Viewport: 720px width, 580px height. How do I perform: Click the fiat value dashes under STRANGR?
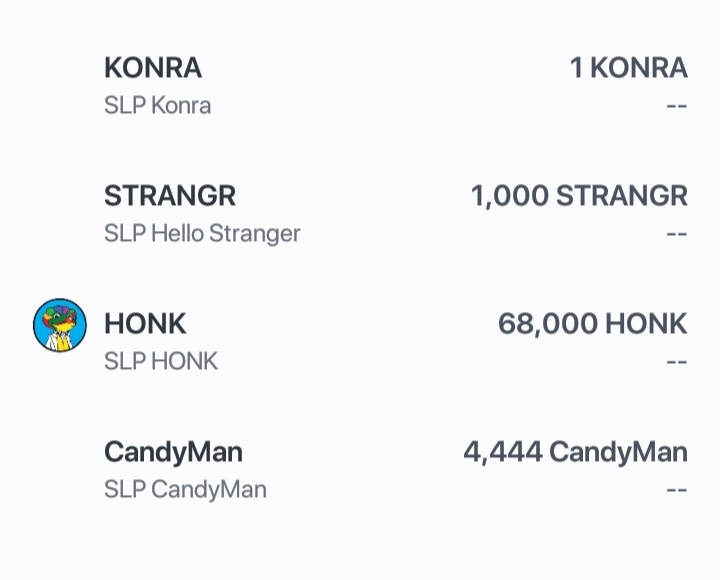[677, 234]
